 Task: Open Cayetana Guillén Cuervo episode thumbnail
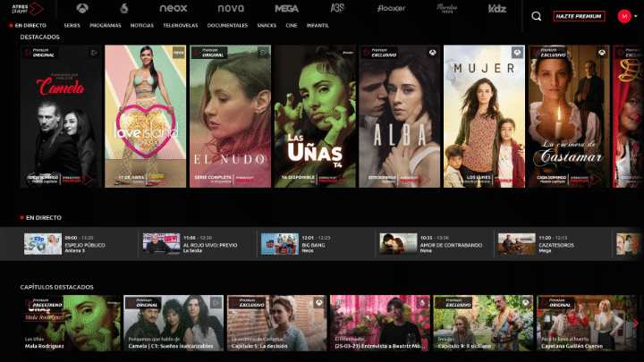(x=587, y=323)
